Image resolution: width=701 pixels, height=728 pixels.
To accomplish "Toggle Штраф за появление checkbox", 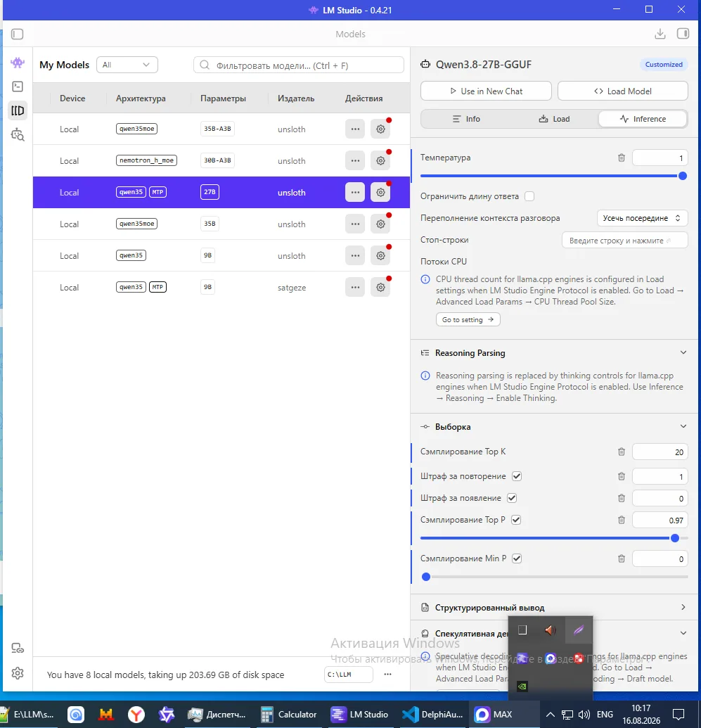I will 512,498.
